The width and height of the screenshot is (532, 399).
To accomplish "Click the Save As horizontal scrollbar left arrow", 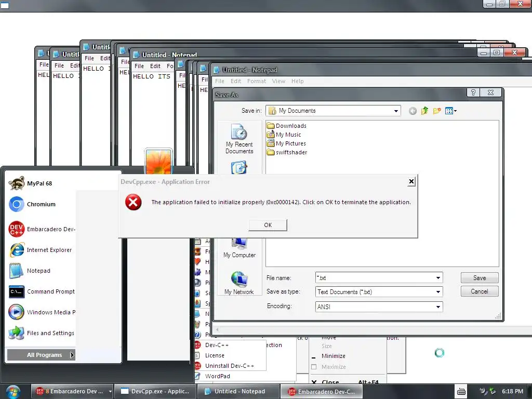I will pos(217,329).
